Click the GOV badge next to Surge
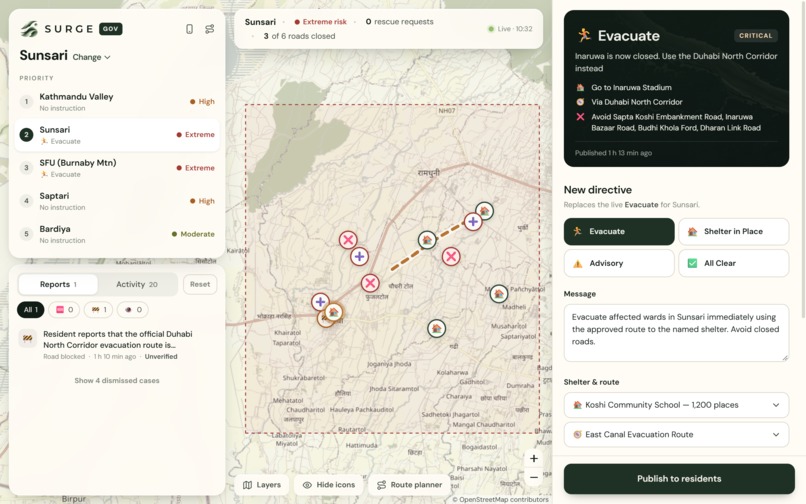 pyautogui.click(x=111, y=29)
